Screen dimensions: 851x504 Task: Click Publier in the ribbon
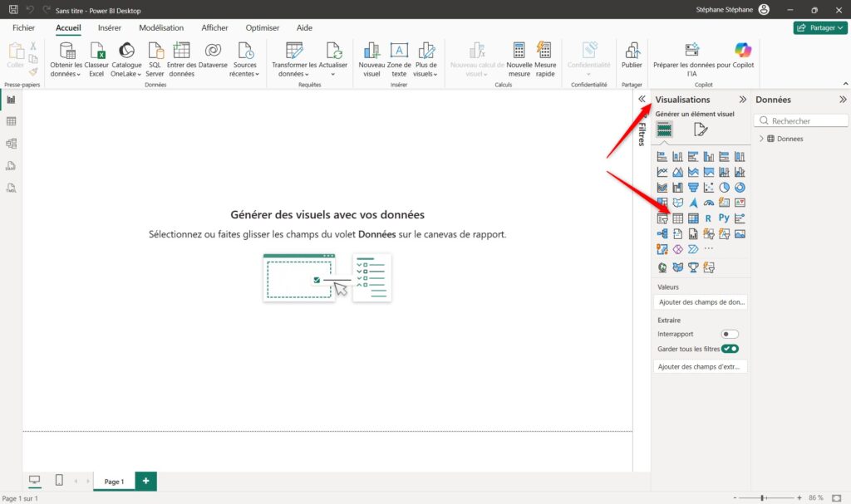pyautogui.click(x=632, y=56)
